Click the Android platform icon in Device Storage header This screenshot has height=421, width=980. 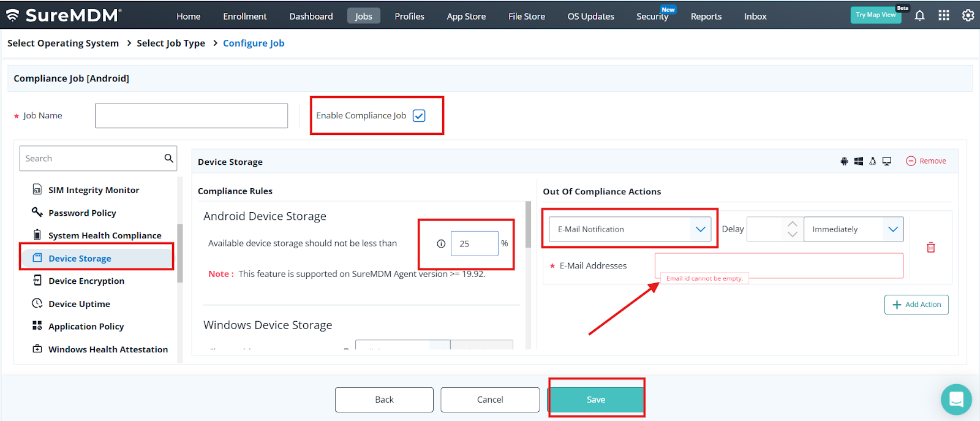(844, 161)
